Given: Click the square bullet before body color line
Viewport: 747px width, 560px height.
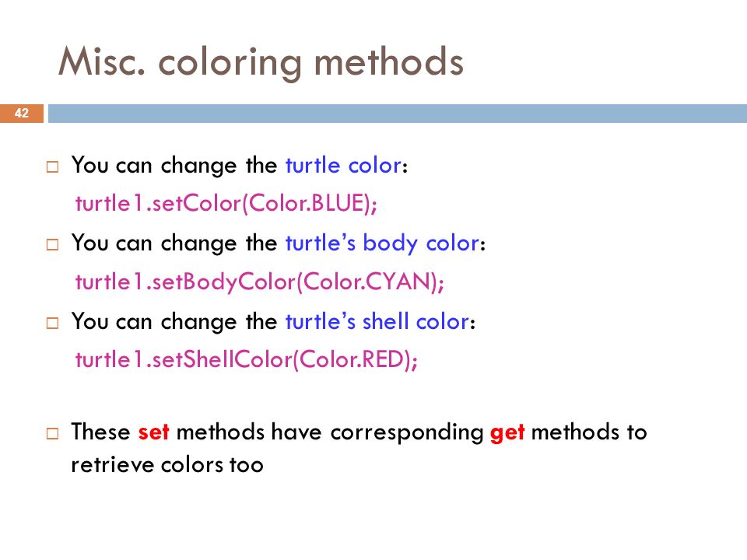Looking at the screenshot, I should 52,245.
